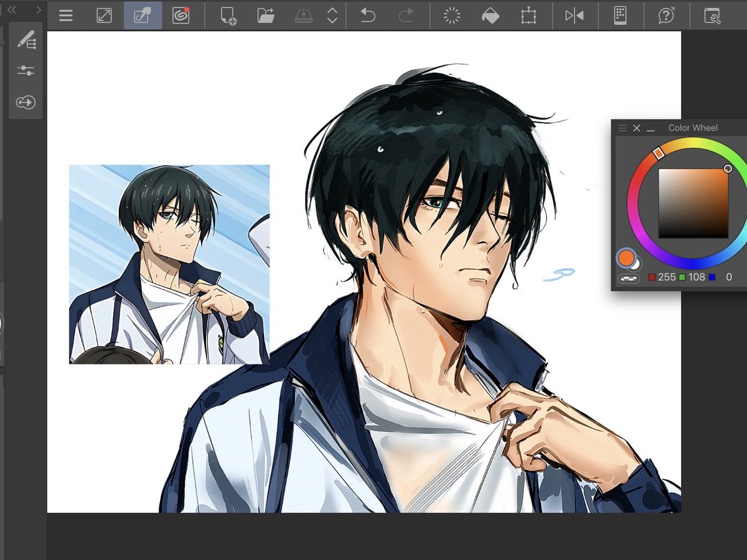Open the smartphone companion mode icon

pyautogui.click(x=620, y=16)
